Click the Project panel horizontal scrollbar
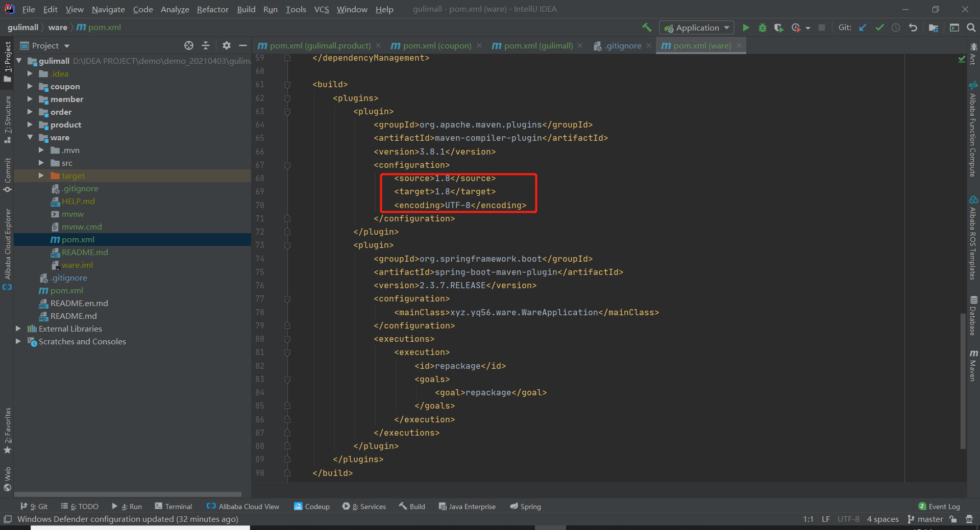The height and width of the screenshot is (530, 980). 128,494
